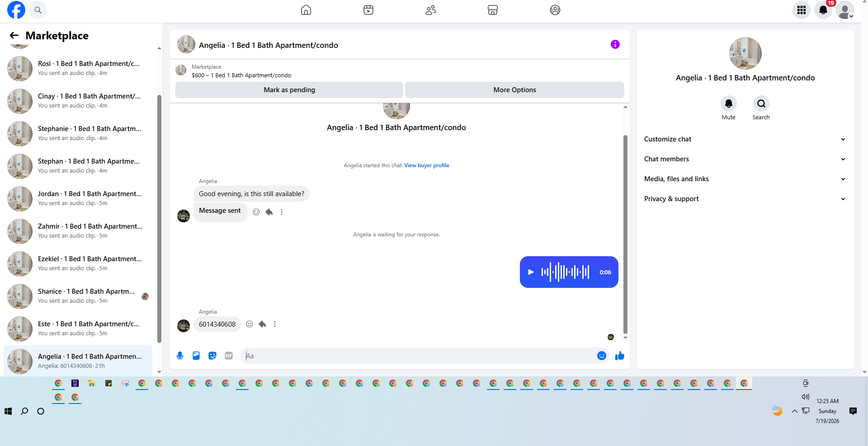Go to the Home tab
The width and height of the screenshot is (868, 446).
click(306, 10)
